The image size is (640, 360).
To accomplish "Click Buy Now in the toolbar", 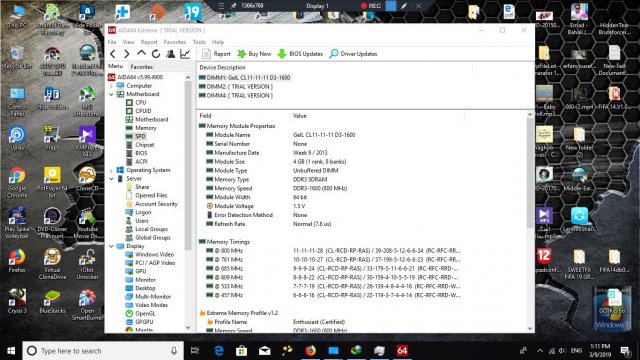I will [254, 54].
